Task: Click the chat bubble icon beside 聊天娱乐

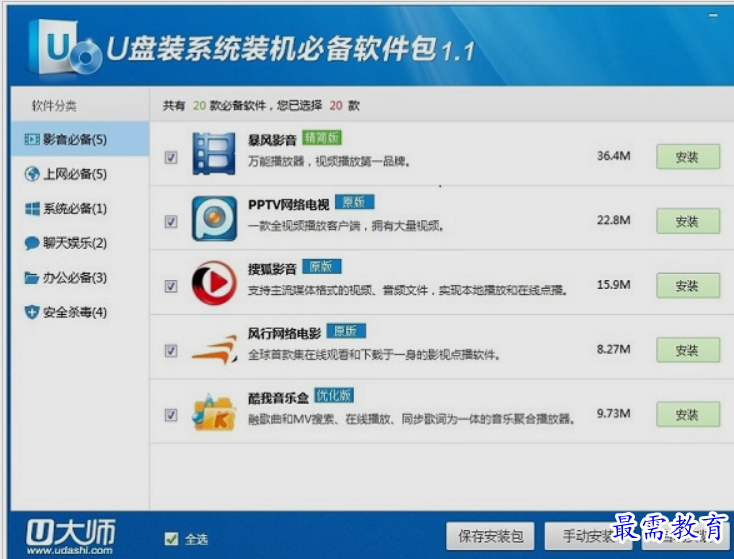Action: (32, 243)
